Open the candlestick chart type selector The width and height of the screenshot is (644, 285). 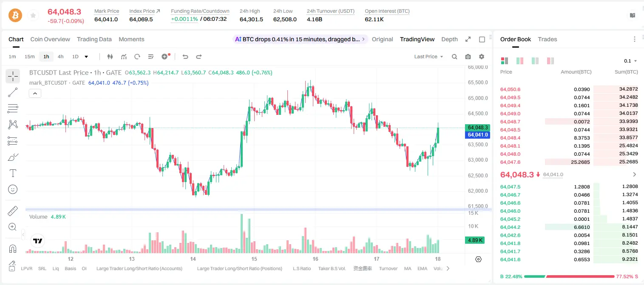110,57
